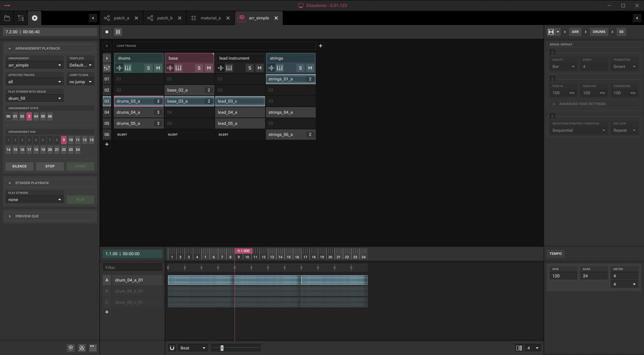Open the grid apps icon at bottom left
Screen dimensions: 644x355
pos(93,348)
